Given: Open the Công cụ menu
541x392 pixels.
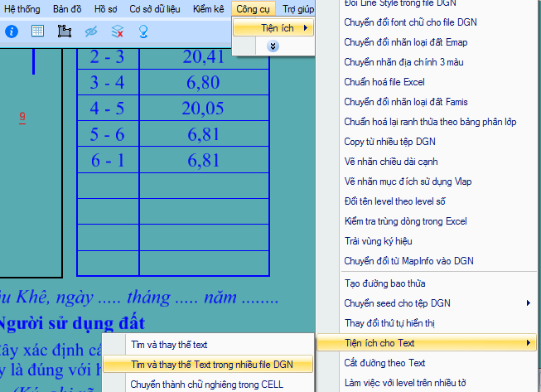Looking at the screenshot, I should click(x=252, y=9).
